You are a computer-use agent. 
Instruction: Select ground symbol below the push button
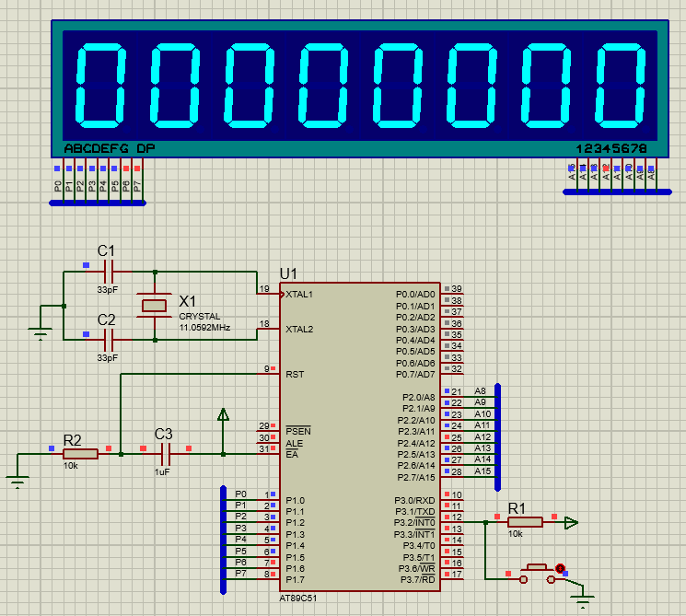[582, 601]
